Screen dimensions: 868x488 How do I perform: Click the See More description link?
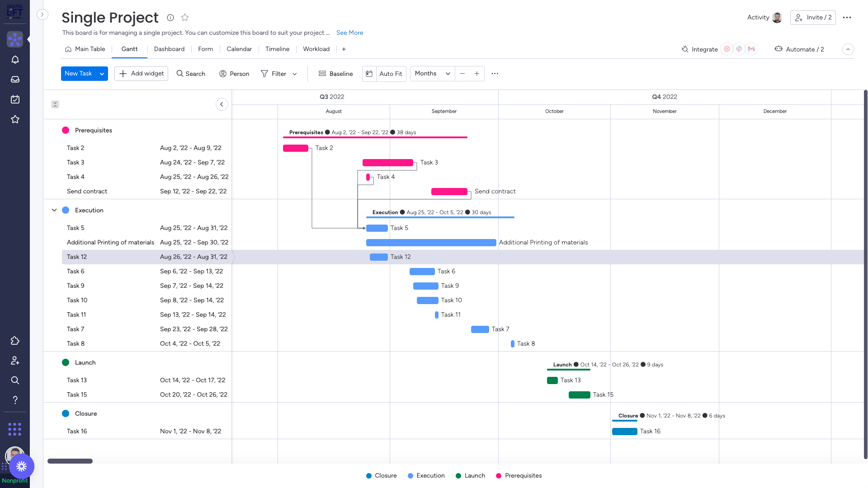click(349, 33)
